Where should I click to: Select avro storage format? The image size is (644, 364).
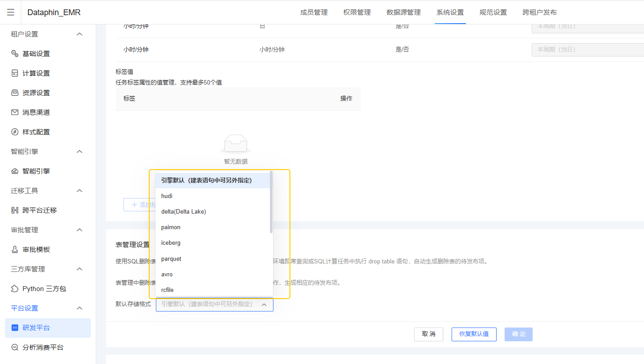pos(212,274)
